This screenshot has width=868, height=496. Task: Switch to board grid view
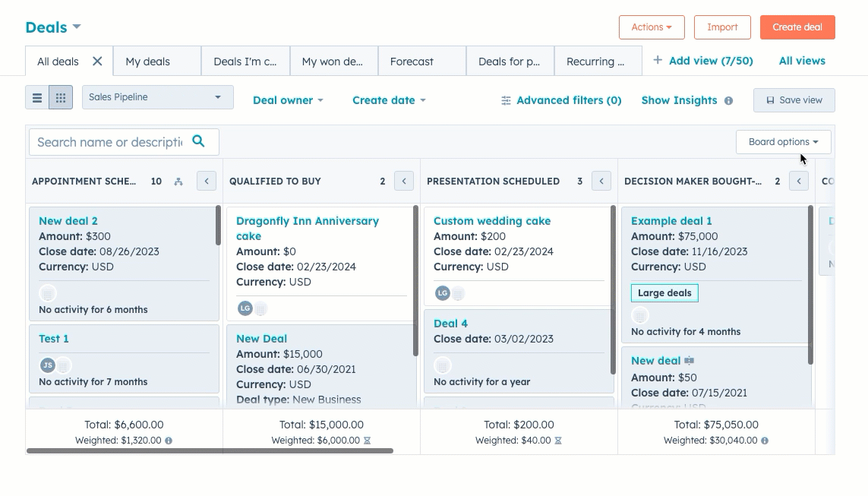click(61, 98)
